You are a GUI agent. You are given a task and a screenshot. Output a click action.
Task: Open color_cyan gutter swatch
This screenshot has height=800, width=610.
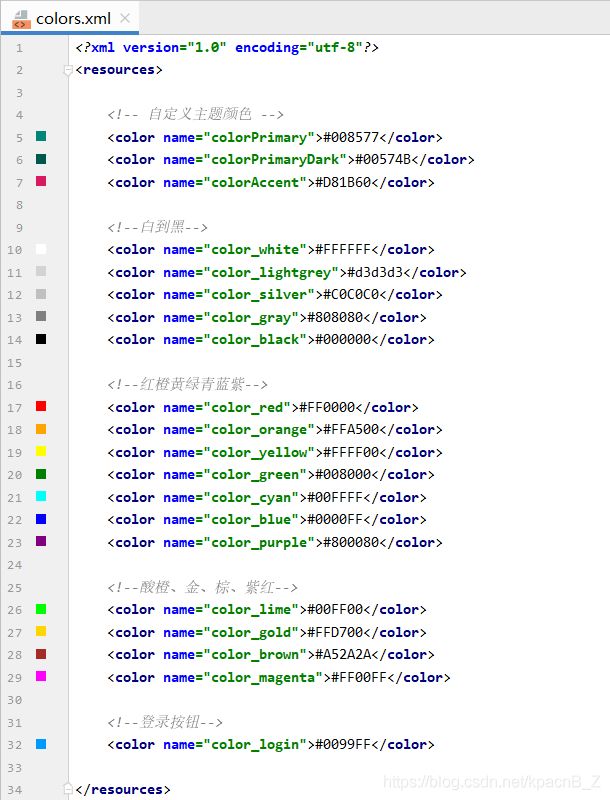coord(41,496)
